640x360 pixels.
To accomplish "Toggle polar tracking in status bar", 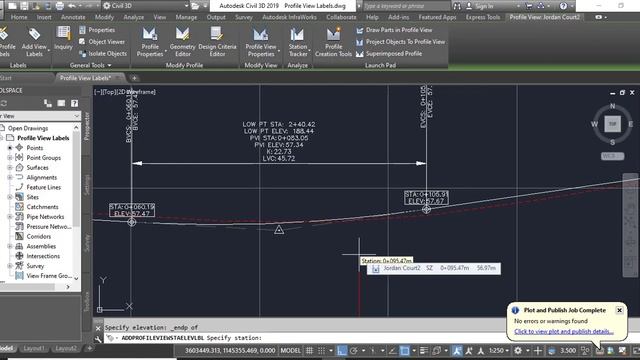I will tap(353, 350).
